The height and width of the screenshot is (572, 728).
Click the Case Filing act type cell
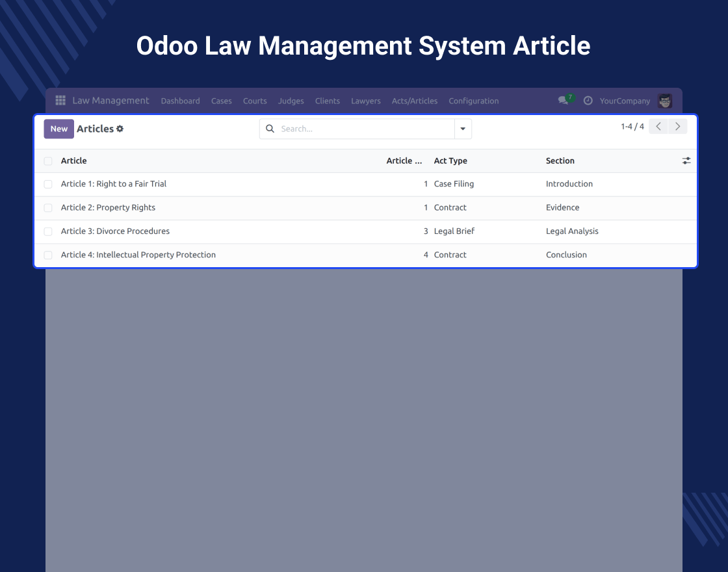pyautogui.click(x=454, y=184)
